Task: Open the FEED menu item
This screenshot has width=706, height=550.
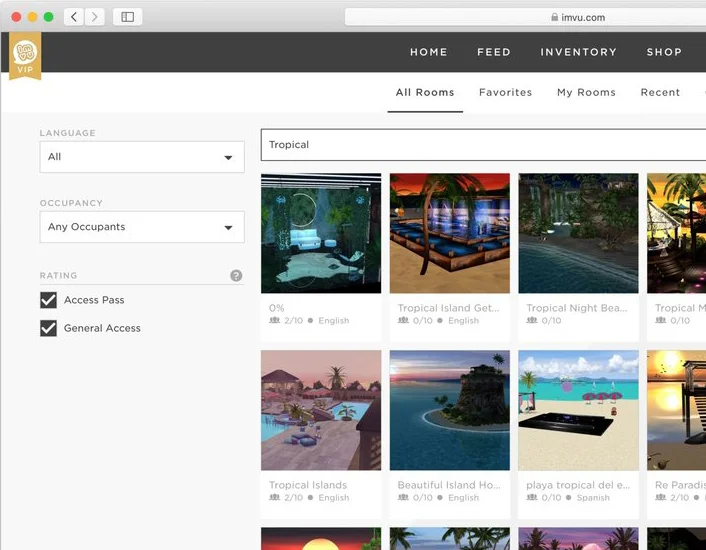Action: coord(494,52)
